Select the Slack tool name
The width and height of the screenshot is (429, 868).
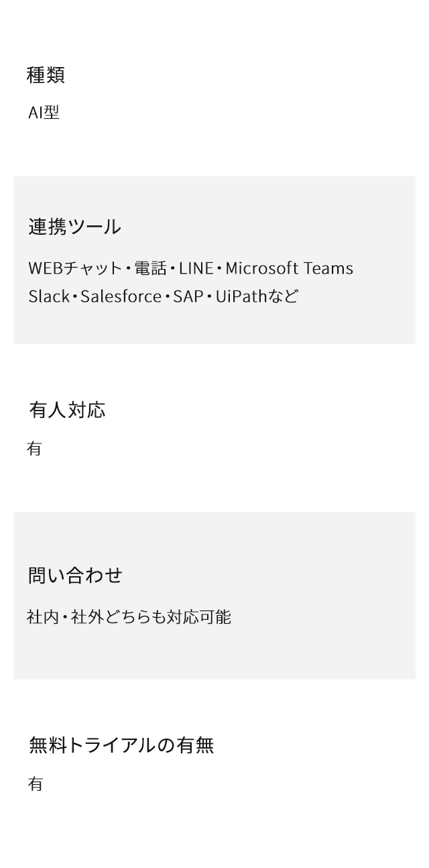point(48,296)
